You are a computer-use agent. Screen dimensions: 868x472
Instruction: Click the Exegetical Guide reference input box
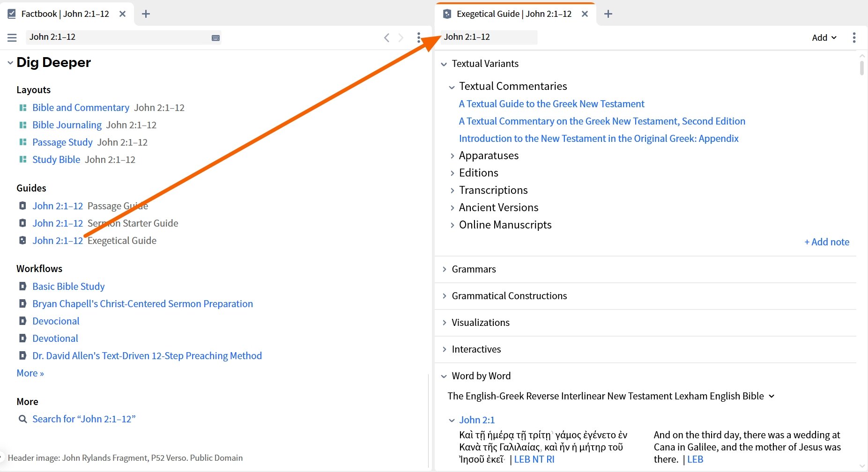point(490,37)
